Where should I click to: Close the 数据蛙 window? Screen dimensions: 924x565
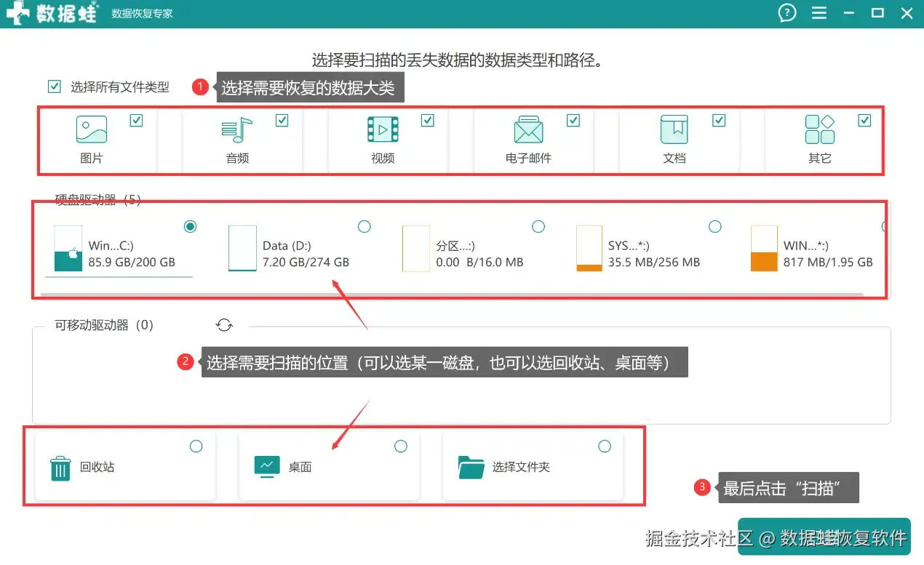point(907,13)
